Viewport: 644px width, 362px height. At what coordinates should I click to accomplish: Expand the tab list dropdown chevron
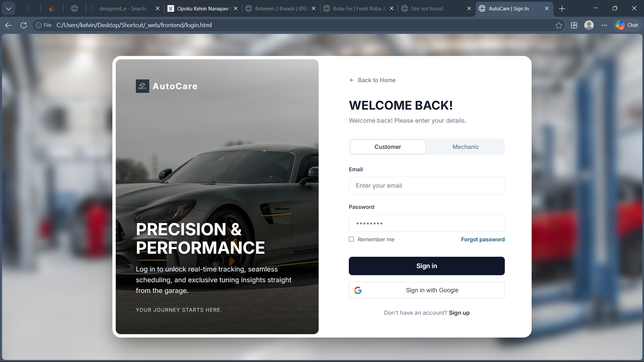pyautogui.click(x=8, y=9)
